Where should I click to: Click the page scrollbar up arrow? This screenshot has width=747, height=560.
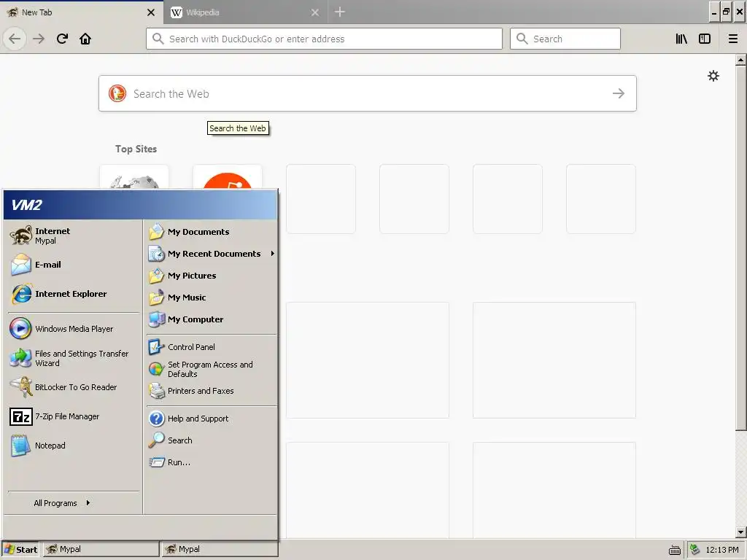[x=740, y=60]
